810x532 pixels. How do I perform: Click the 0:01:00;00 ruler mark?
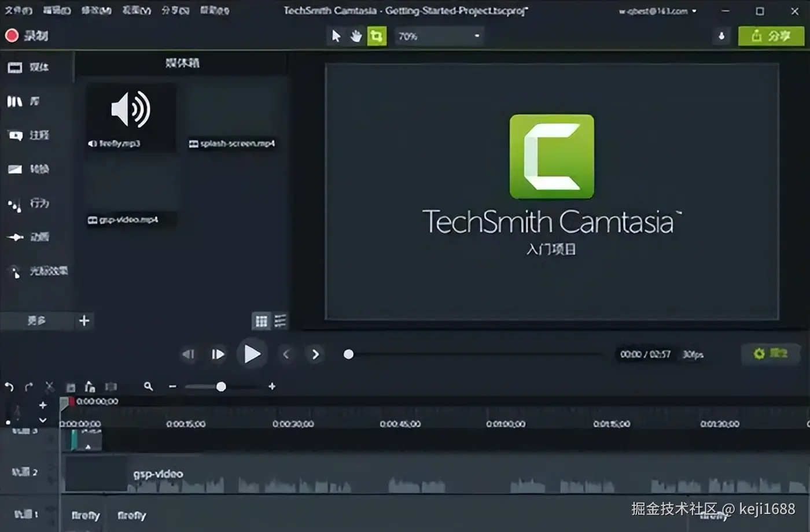(x=506, y=424)
